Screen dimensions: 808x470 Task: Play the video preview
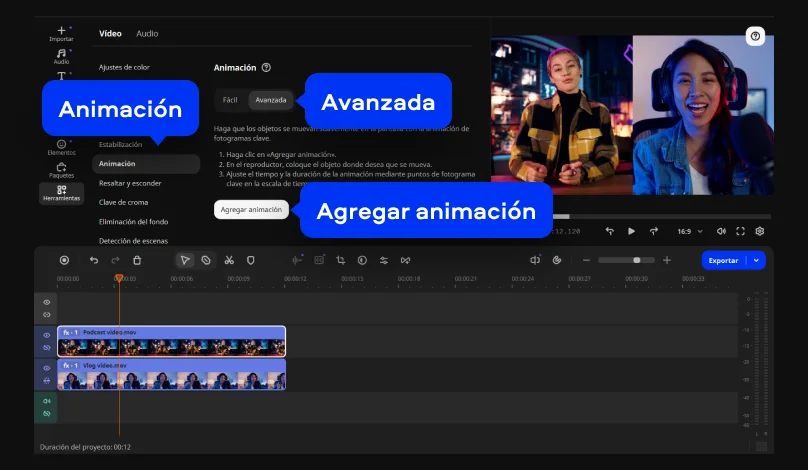pos(631,231)
